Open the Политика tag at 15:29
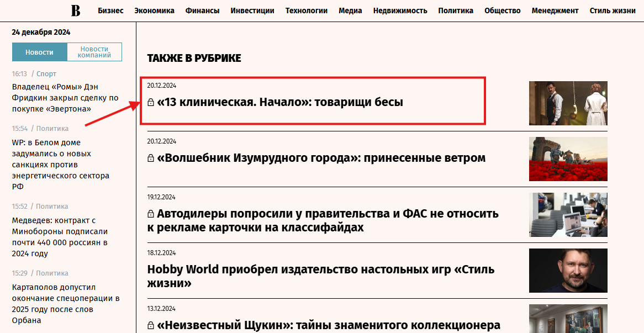This screenshot has height=333, width=644. pos(52,273)
